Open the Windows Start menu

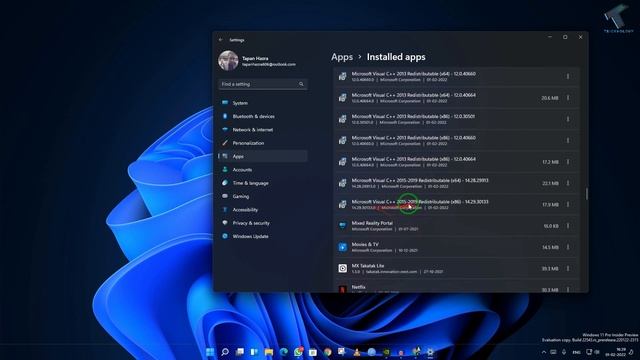(x=210, y=352)
